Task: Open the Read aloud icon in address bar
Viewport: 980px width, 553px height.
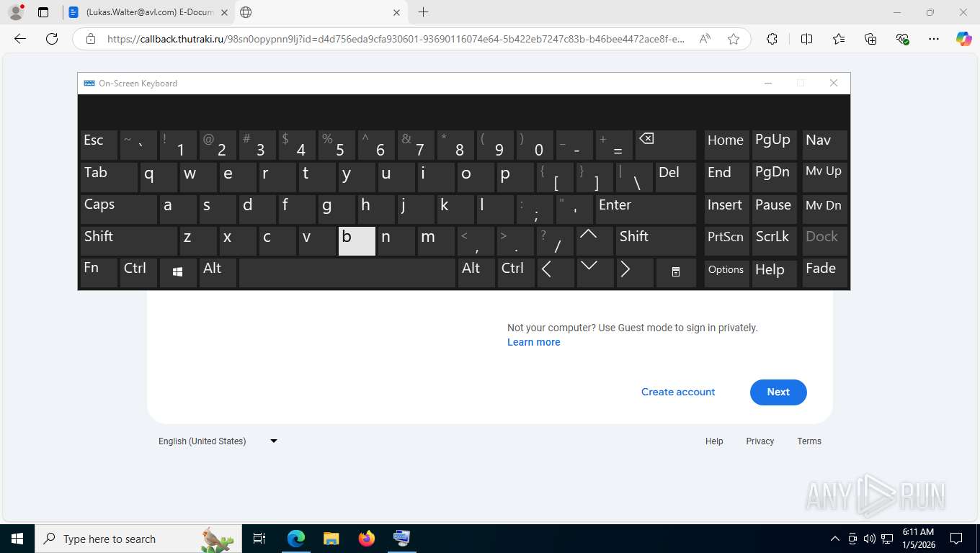Action: [x=705, y=39]
